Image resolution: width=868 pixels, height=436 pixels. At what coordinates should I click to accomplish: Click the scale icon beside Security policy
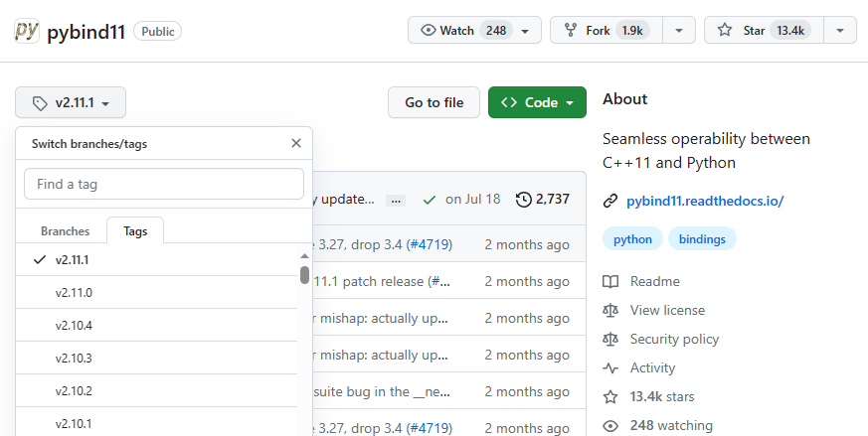(610, 340)
